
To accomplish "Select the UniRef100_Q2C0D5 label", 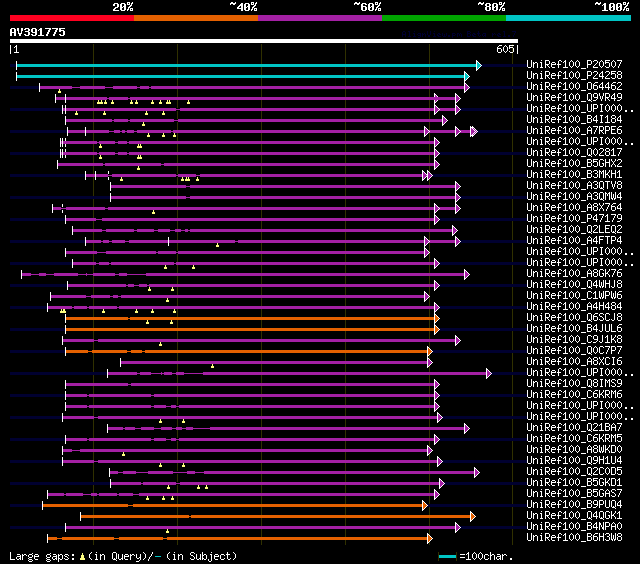I will 574,472.
